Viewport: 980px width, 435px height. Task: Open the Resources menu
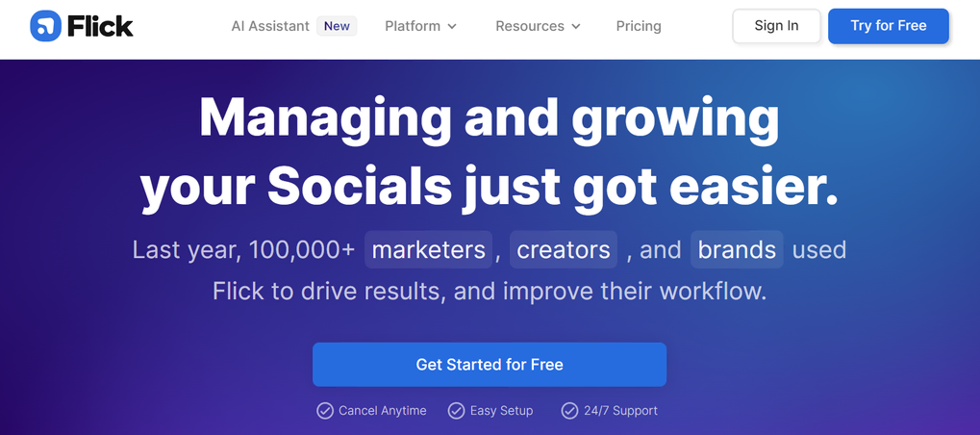(x=530, y=26)
